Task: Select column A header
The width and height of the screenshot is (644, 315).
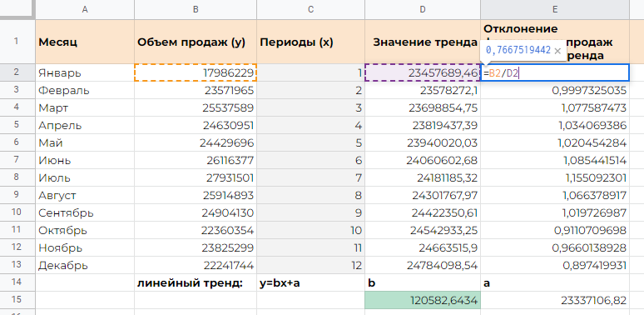Action: click(x=85, y=9)
